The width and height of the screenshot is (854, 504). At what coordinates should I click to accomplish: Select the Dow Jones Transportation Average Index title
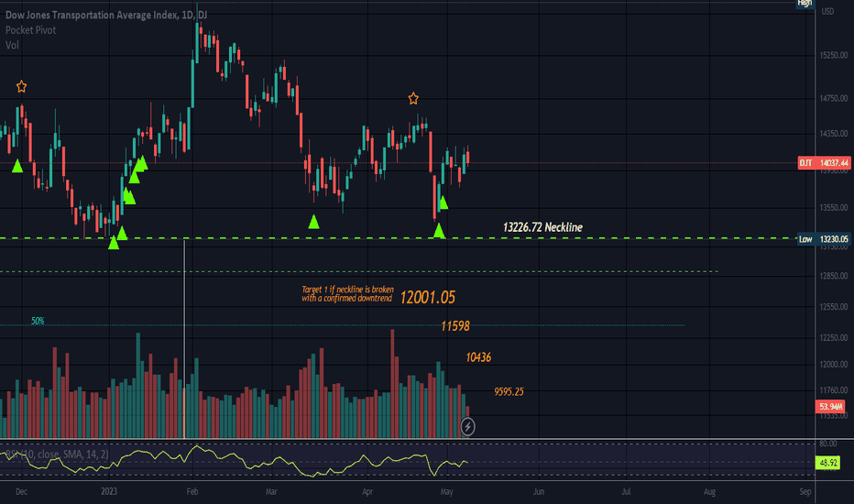coord(105,15)
